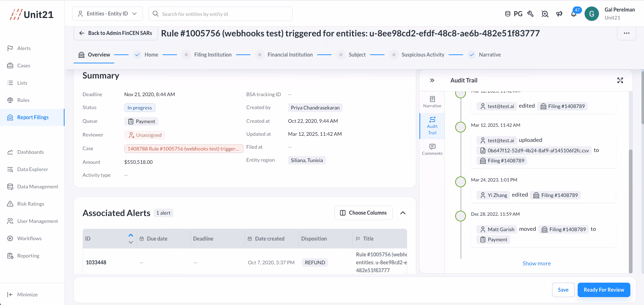Open the Entities - Entity ID dropdown
The height and width of the screenshot is (305, 644).
(107, 14)
